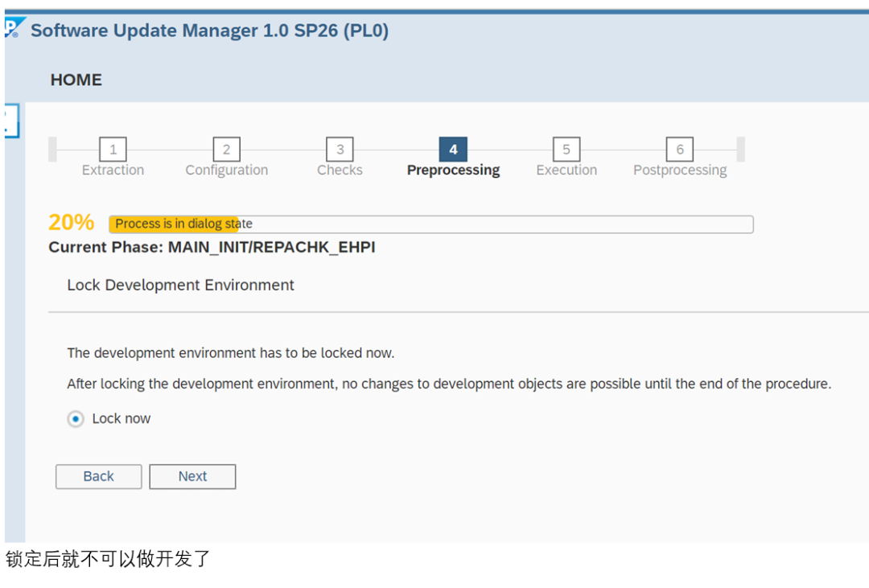Click the Back button

(x=99, y=477)
